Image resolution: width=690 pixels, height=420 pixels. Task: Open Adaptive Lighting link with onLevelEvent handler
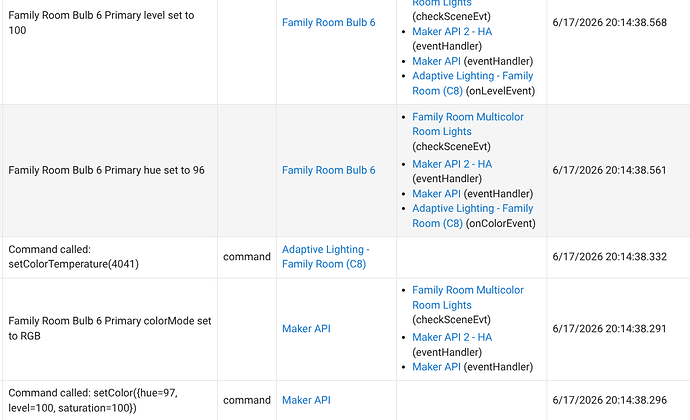pyautogui.click(x=472, y=83)
